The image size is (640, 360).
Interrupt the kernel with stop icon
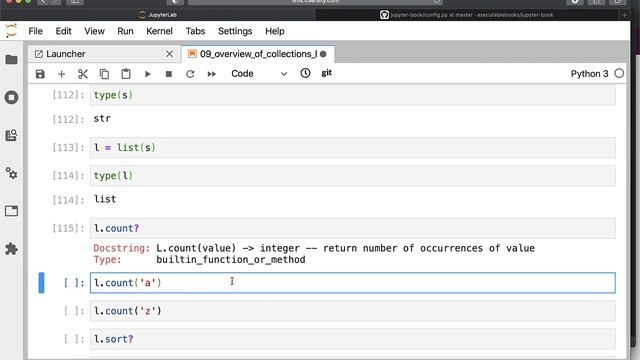point(169,74)
